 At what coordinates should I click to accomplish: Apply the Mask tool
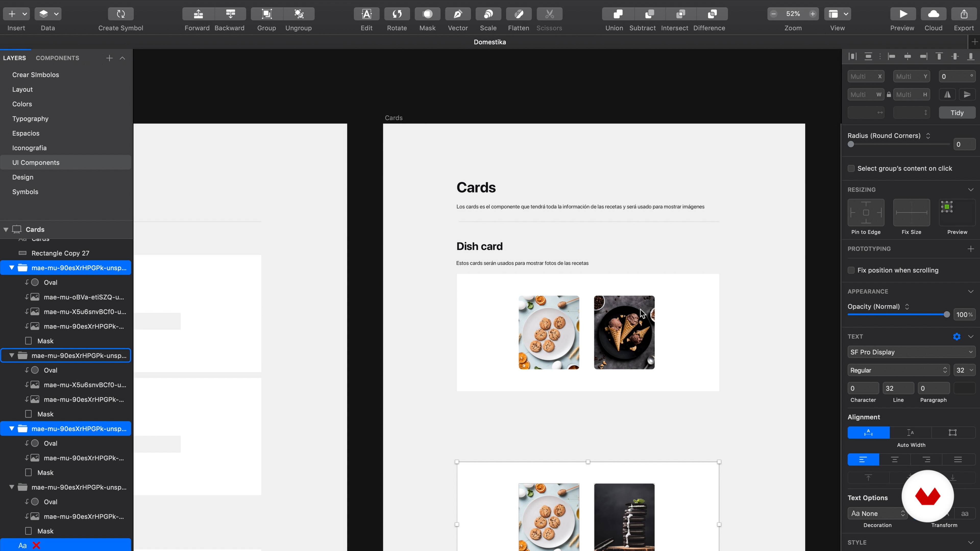click(x=427, y=14)
